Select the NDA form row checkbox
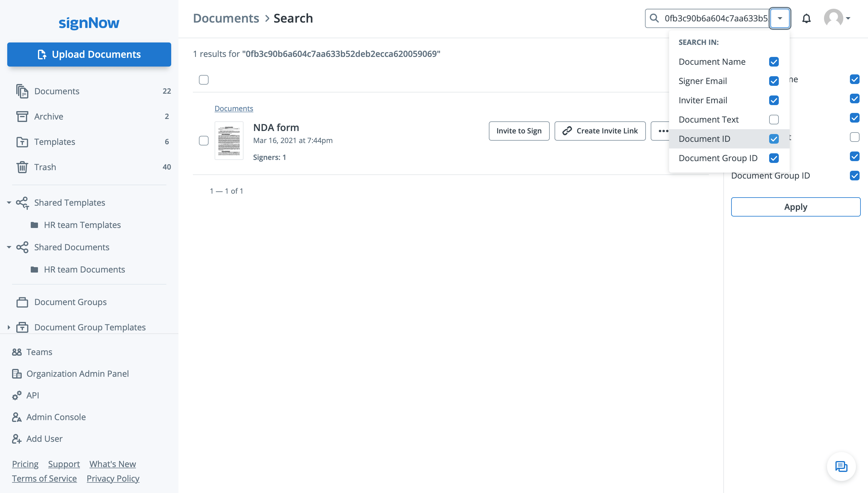 pyautogui.click(x=204, y=141)
